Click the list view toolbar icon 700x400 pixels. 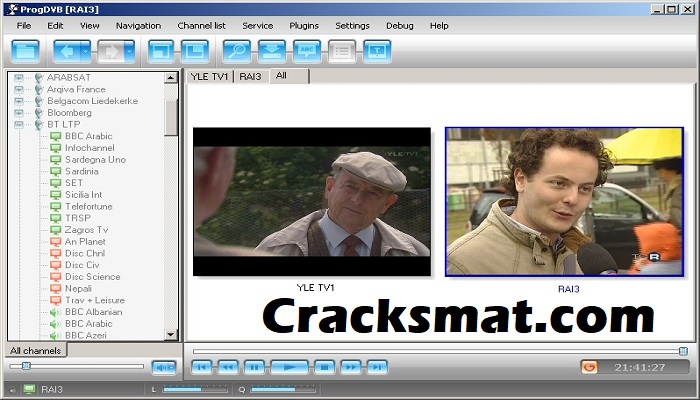tap(342, 51)
